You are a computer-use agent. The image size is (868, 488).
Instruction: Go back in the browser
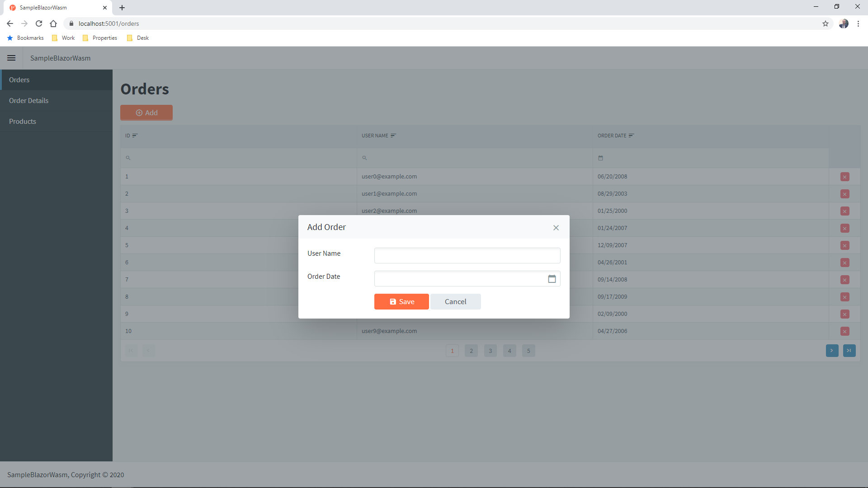click(x=10, y=23)
